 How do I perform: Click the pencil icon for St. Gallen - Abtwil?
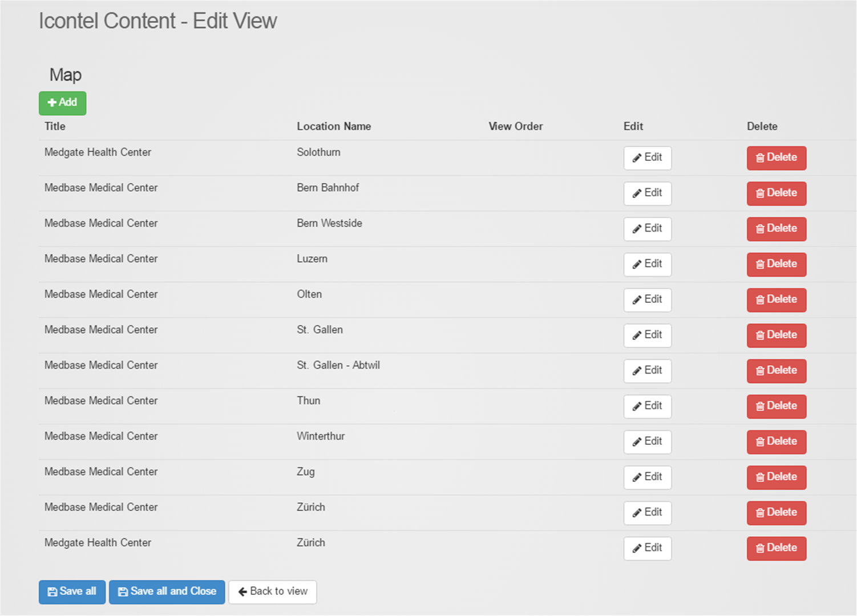click(637, 371)
